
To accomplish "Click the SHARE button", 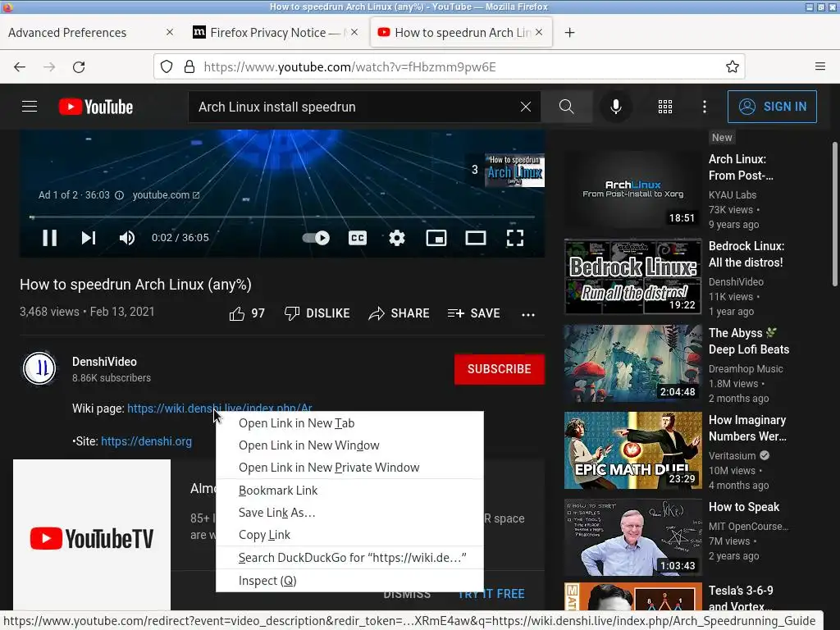I will tap(399, 313).
